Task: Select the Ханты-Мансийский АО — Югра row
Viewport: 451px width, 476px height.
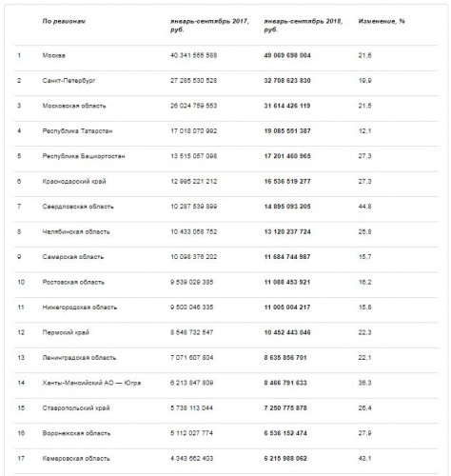Action: 226,383
